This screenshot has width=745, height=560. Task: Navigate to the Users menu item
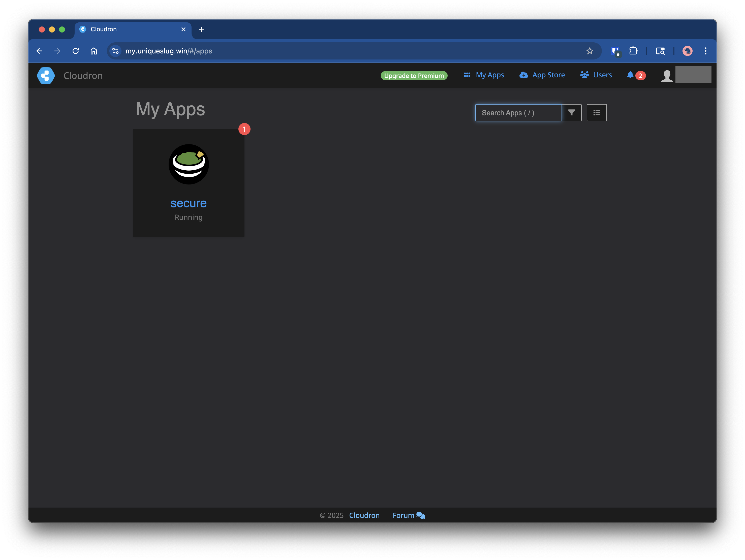pyautogui.click(x=596, y=75)
